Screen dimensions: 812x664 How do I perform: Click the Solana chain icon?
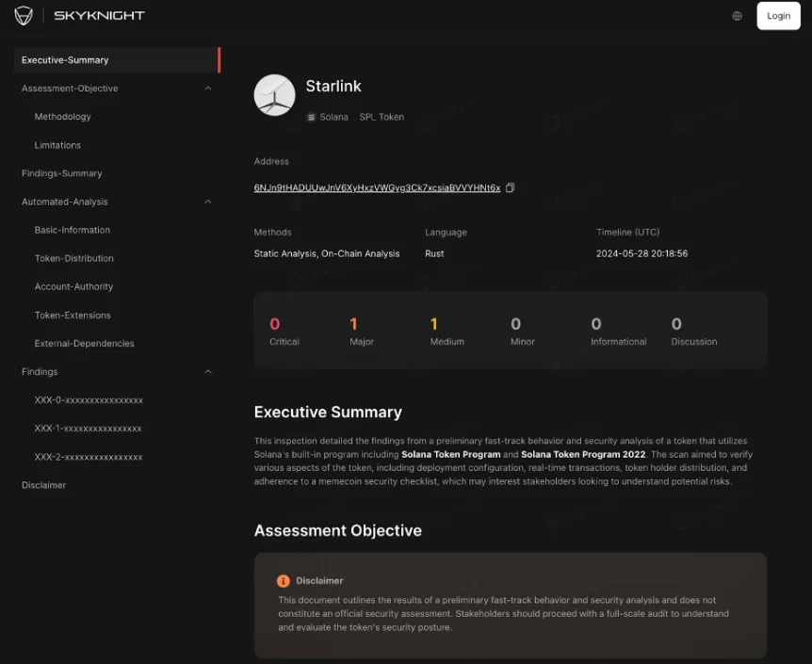point(311,117)
